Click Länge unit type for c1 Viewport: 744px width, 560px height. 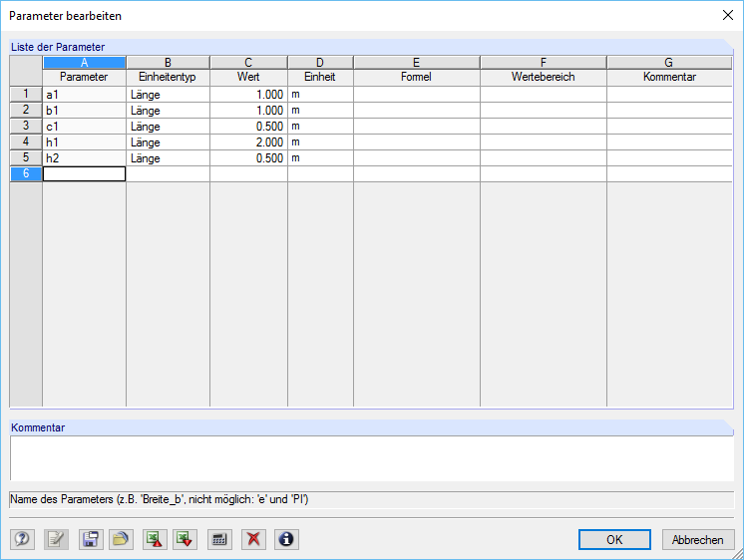pos(168,127)
